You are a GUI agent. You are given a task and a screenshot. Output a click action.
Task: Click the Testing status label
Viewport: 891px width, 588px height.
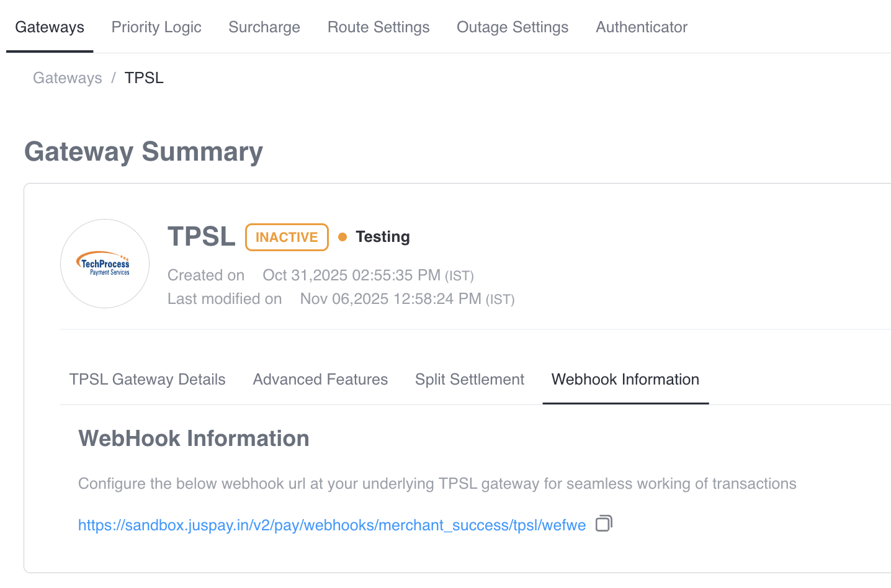tap(383, 237)
